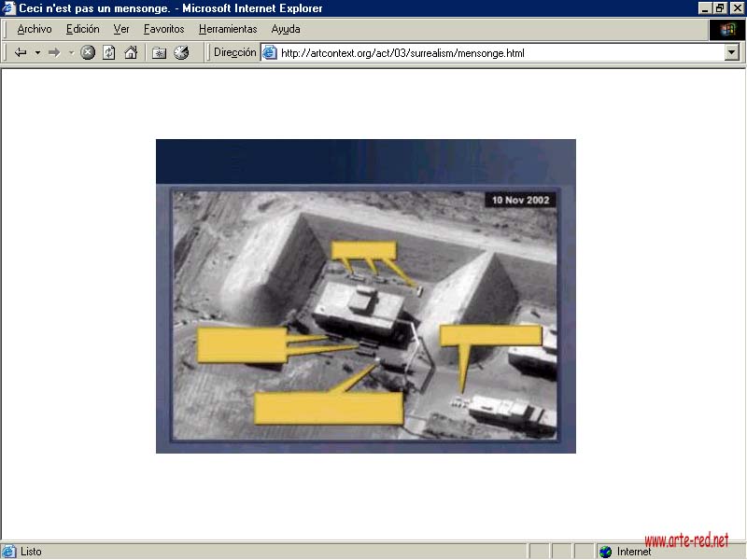Image resolution: width=747 pixels, height=560 pixels.
Task: Refresh the page with the reload icon
Action: (109, 53)
